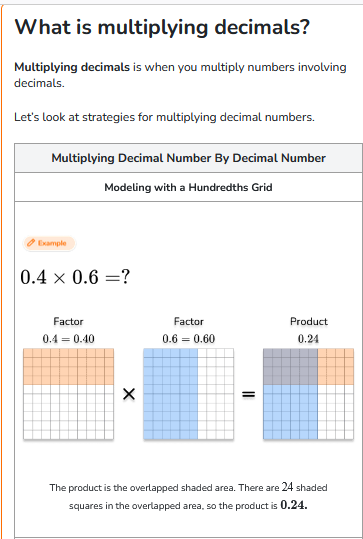Click the blue shaded area of product grid
The image size is (363, 539).
[290, 412]
